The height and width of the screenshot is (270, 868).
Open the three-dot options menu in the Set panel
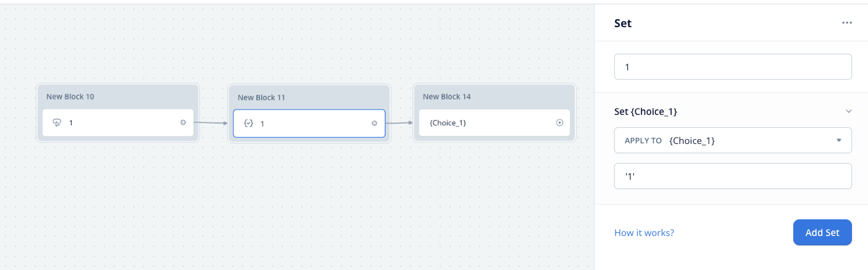846,23
